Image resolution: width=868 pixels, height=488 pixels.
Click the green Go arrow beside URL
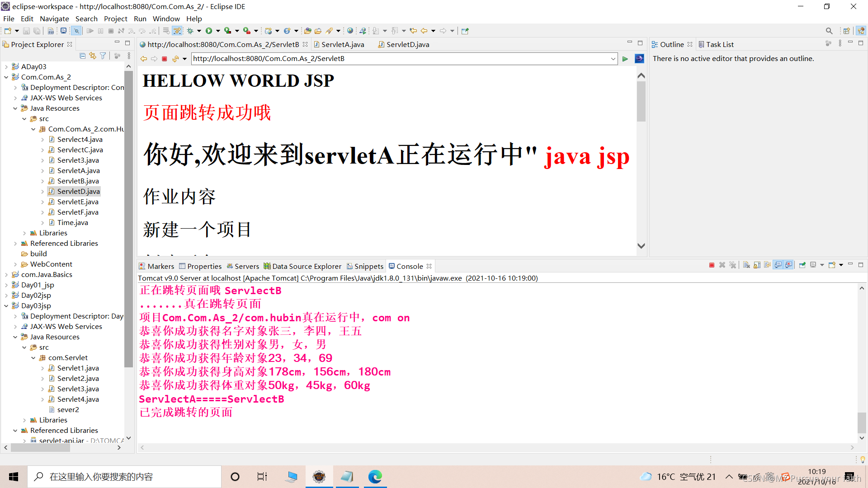[625, 59]
